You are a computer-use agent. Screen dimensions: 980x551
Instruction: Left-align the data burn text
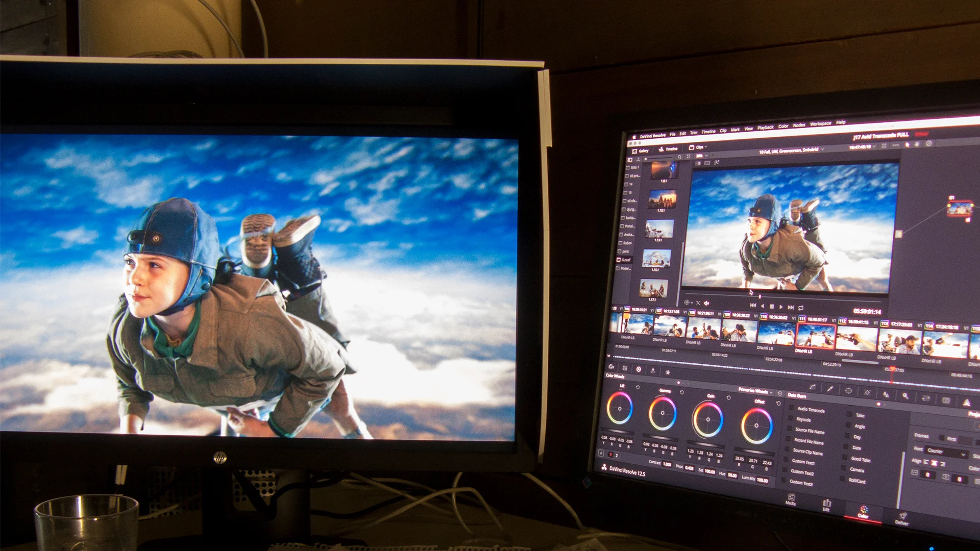pos(926,462)
